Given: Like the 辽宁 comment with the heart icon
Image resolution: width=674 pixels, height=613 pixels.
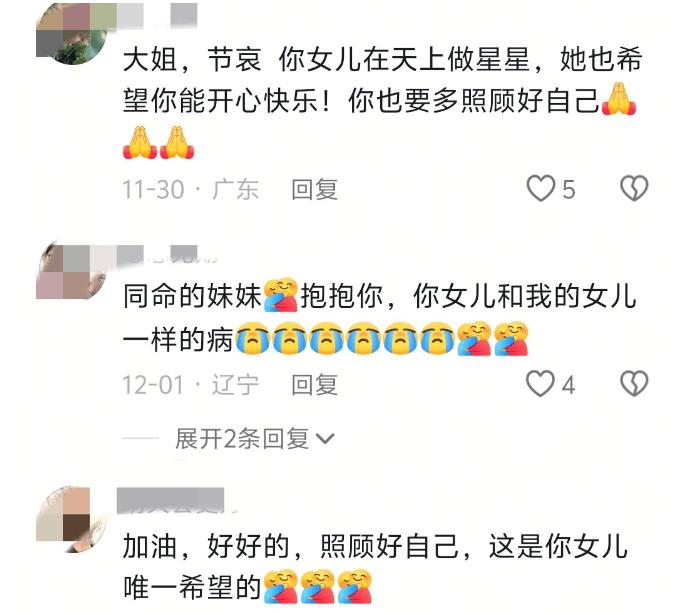Looking at the screenshot, I should pos(541,383).
